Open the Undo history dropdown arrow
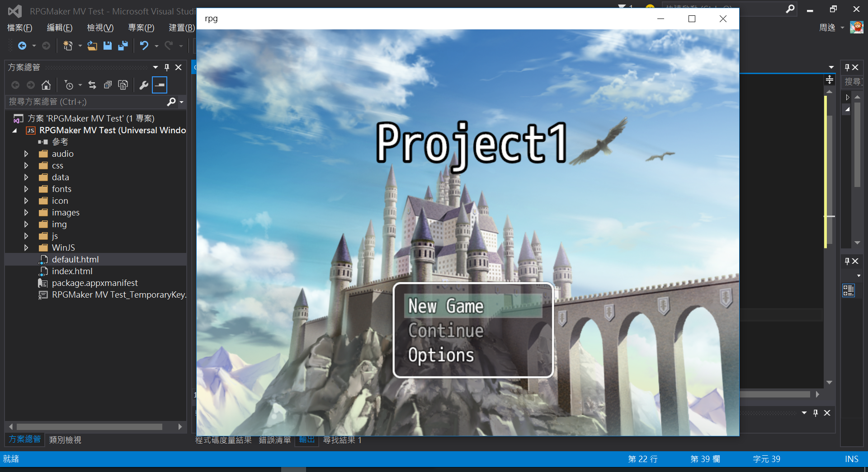868x472 pixels. click(156, 46)
